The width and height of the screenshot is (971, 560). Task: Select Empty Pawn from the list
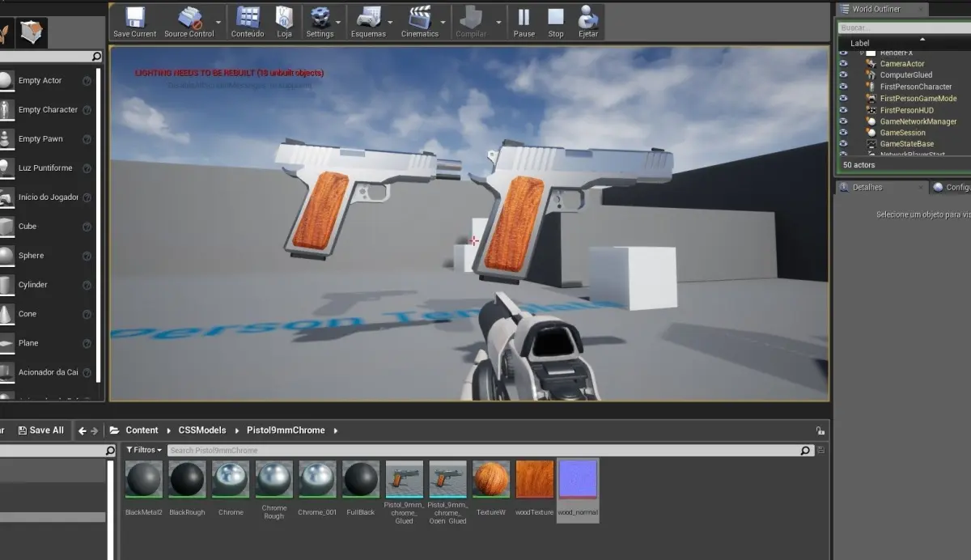coord(40,139)
